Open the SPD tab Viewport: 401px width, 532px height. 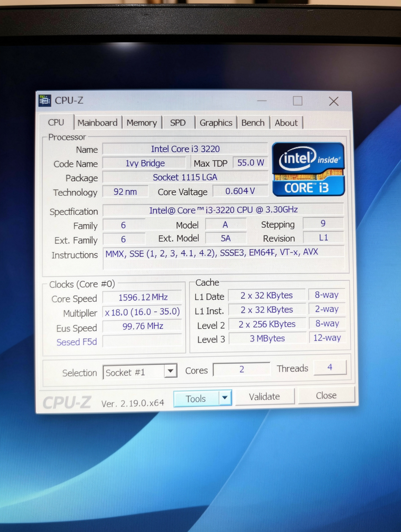pos(178,123)
